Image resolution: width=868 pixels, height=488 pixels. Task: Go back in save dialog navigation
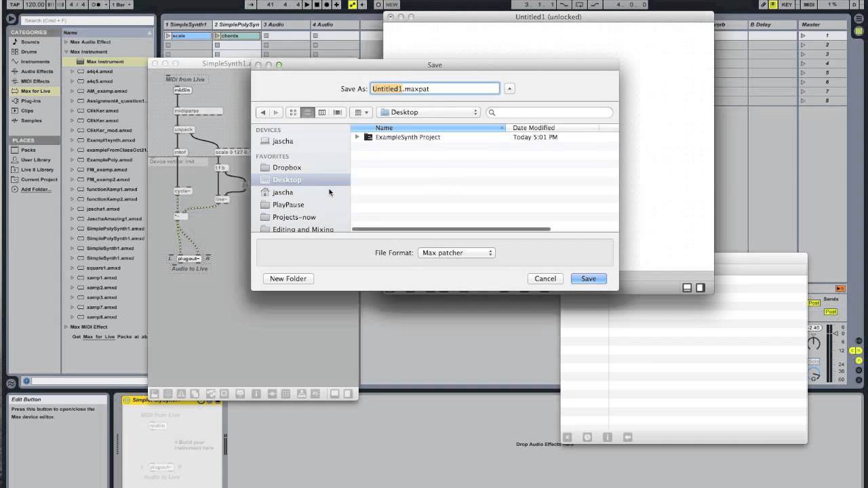point(263,113)
